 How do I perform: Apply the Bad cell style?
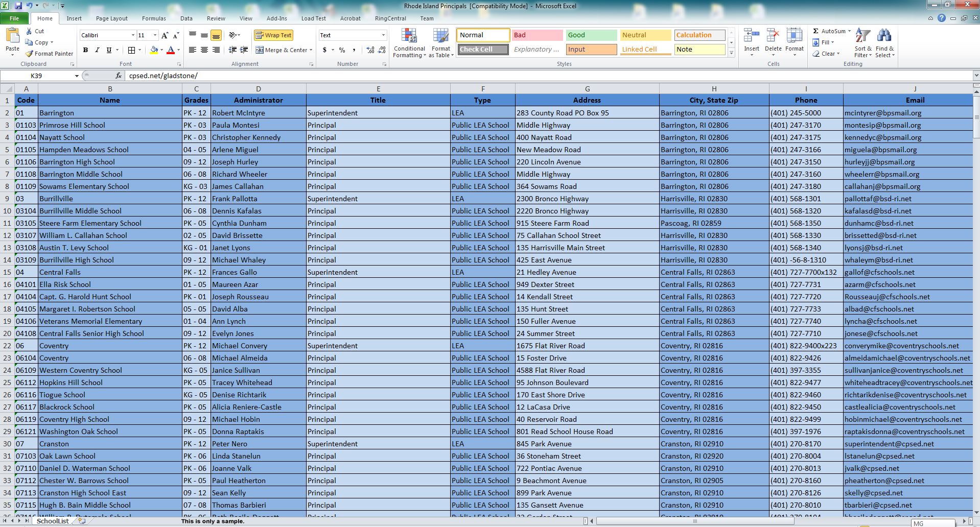(x=538, y=35)
